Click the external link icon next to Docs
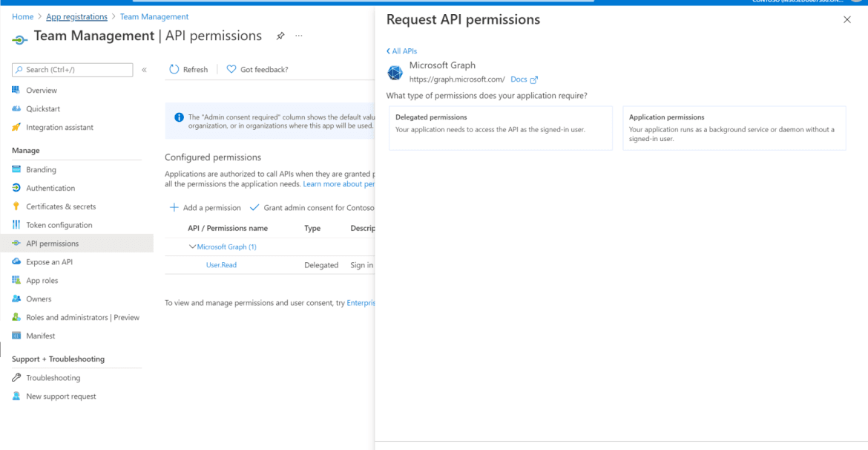The width and height of the screenshot is (868, 450). pos(534,79)
